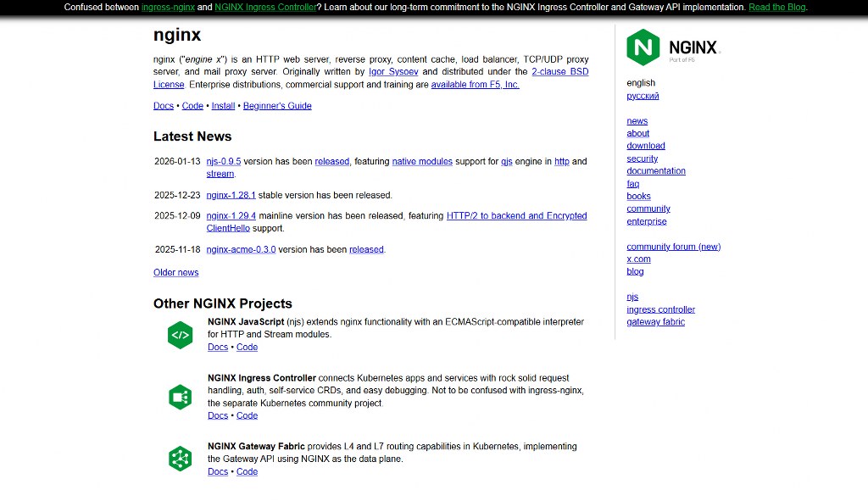
Task: Open gateway fabric sidebar link
Action: pyautogui.click(x=655, y=321)
